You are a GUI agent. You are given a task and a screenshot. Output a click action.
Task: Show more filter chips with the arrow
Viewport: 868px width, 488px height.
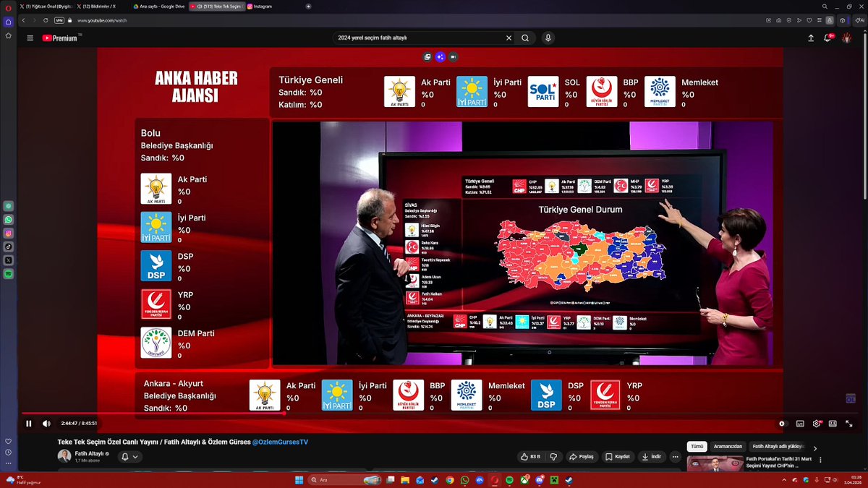(x=815, y=448)
